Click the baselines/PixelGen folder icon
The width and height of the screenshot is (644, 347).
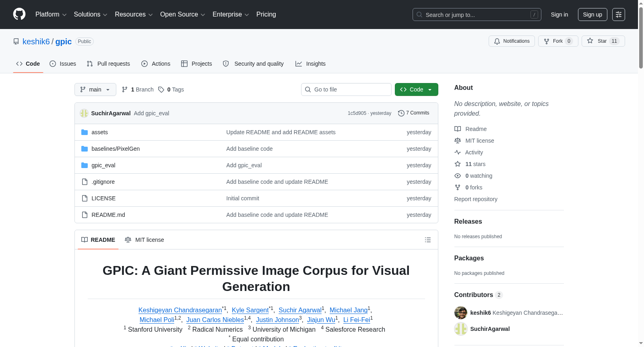[85, 149]
